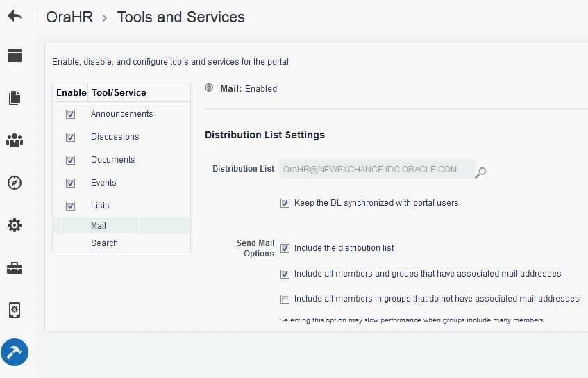The width and height of the screenshot is (588, 378).
Task: Click the OraHR breadcrumb link
Action: coord(69,17)
